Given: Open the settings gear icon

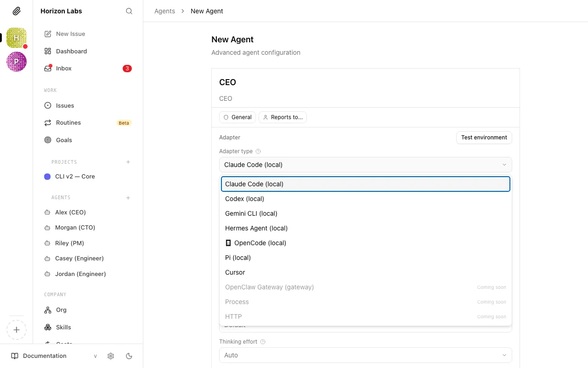Looking at the screenshot, I should pos(111,356).
